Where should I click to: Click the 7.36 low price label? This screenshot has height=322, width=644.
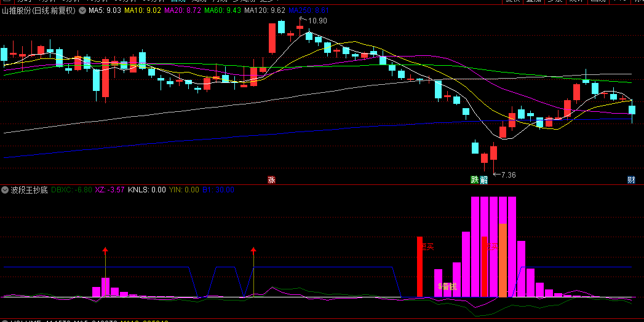click(508, 175)
